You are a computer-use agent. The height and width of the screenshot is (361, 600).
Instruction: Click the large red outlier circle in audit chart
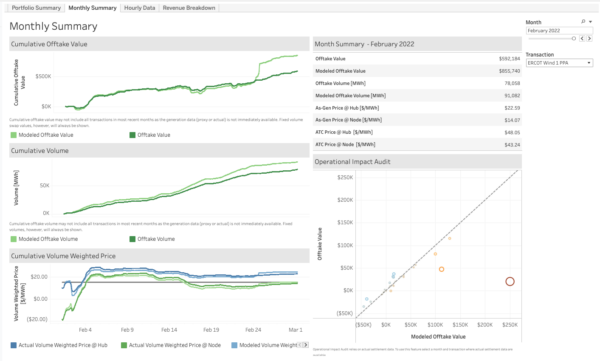click(510, 281)
